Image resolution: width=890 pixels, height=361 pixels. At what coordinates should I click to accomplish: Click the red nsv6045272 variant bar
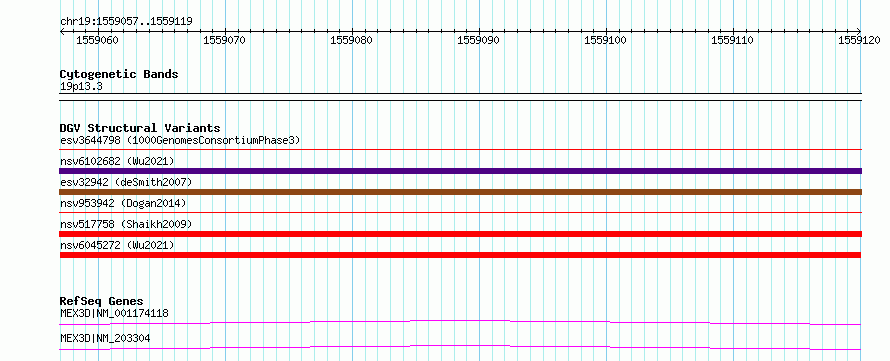(x=460, y=255)
